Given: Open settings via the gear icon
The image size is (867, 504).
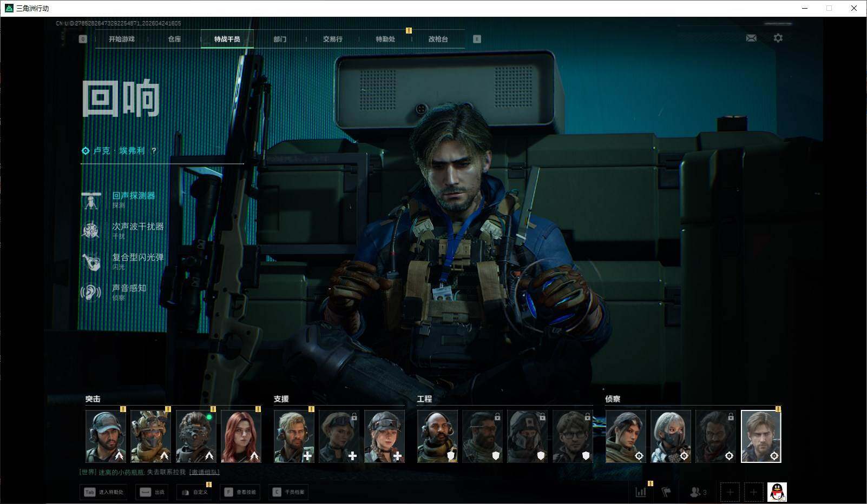Looking at the screenshot, I should [778, 38].
